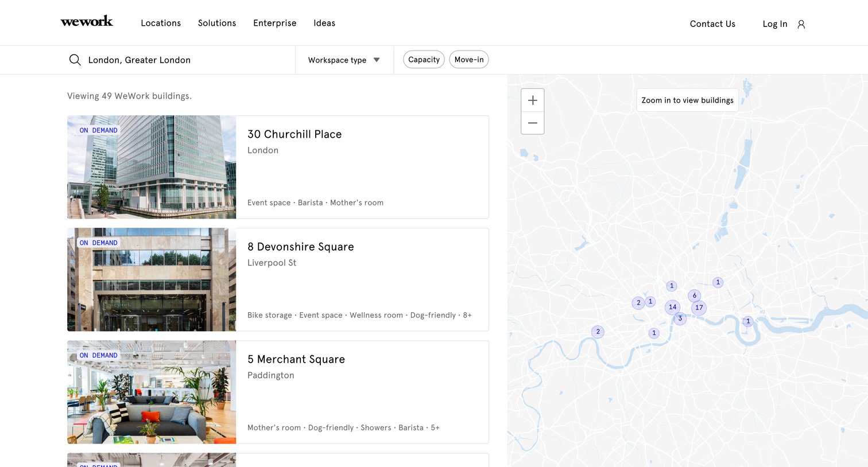Click 'Paddington' subtitle text
The height and width of the screenshot is (467, 868).
tap(270, 375)
